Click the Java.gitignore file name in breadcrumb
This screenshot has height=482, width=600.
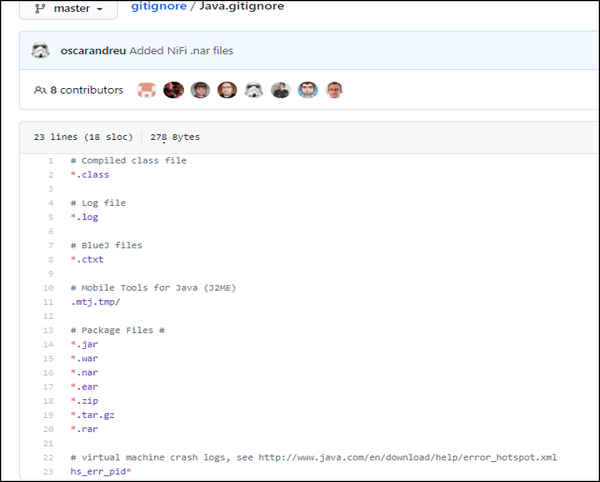(x=242, y=6)
